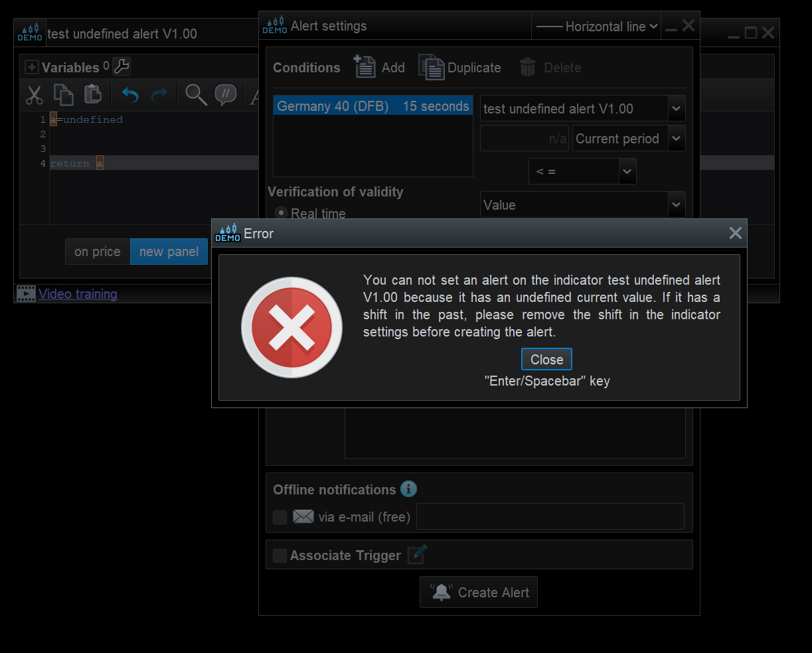This screenshot has height=653, width=812.
Task: Click the Redo arrow icon in editor
Action: [x=159, y=96]
